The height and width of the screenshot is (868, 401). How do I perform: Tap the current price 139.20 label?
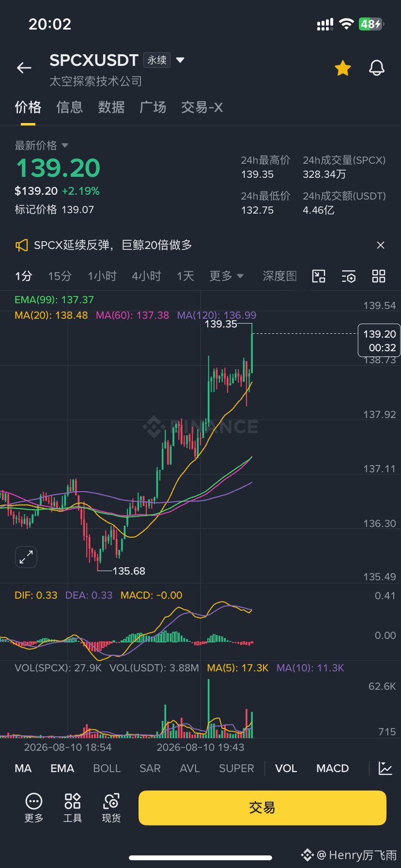tap(379, 341)
